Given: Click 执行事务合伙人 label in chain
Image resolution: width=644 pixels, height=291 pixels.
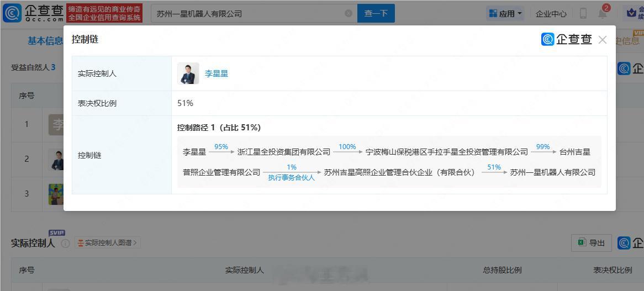Looking at the screenshot, I should (291, 178).
